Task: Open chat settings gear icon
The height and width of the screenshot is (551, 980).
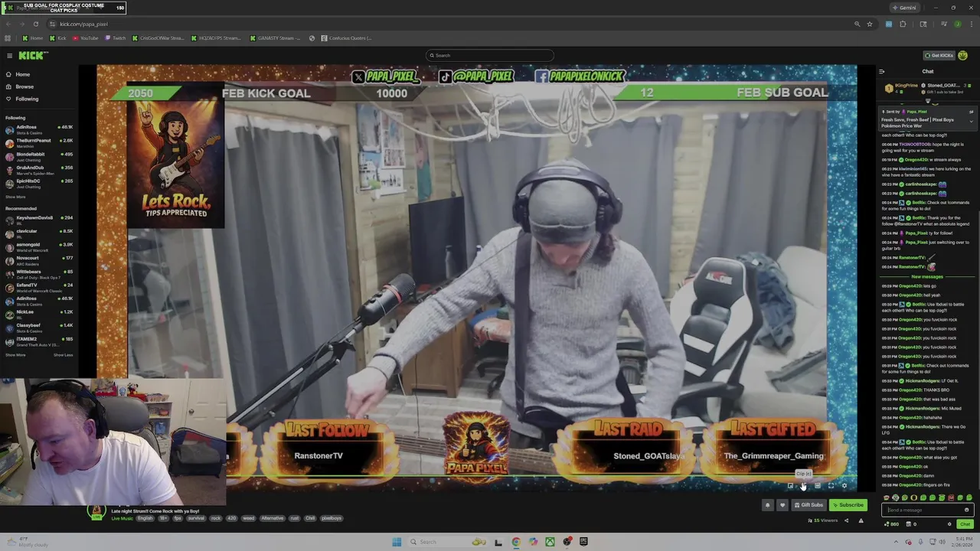Action: click(x=949, y=524)
